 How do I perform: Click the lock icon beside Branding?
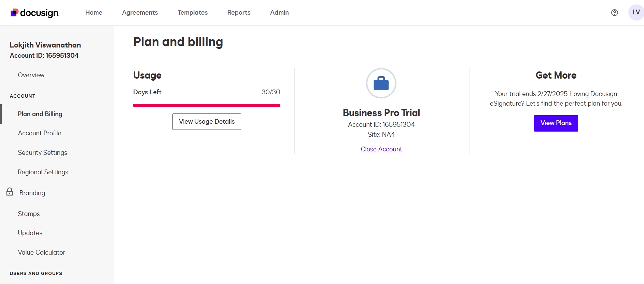tap(10, 191)
